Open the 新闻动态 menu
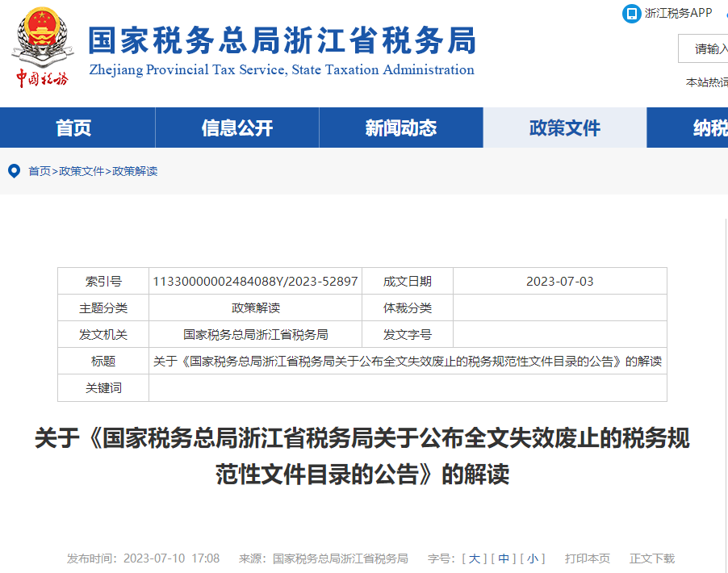This screenshot has width=728, height=573. (x=400, y=127)
